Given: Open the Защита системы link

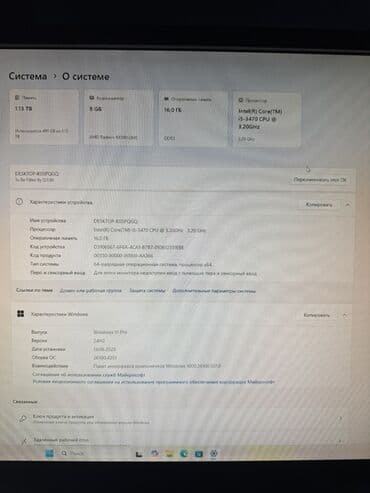Looking at the screenshot, I should click(x=147, y=291).
